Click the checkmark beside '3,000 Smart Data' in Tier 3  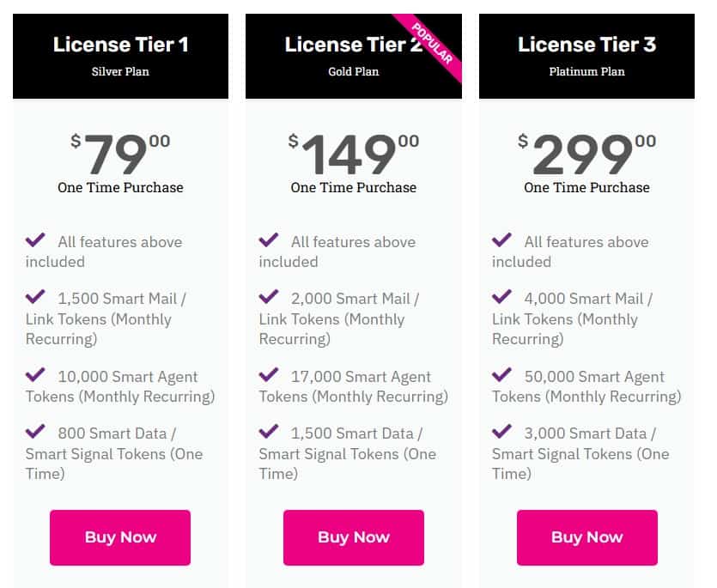[x=502, y=432]
